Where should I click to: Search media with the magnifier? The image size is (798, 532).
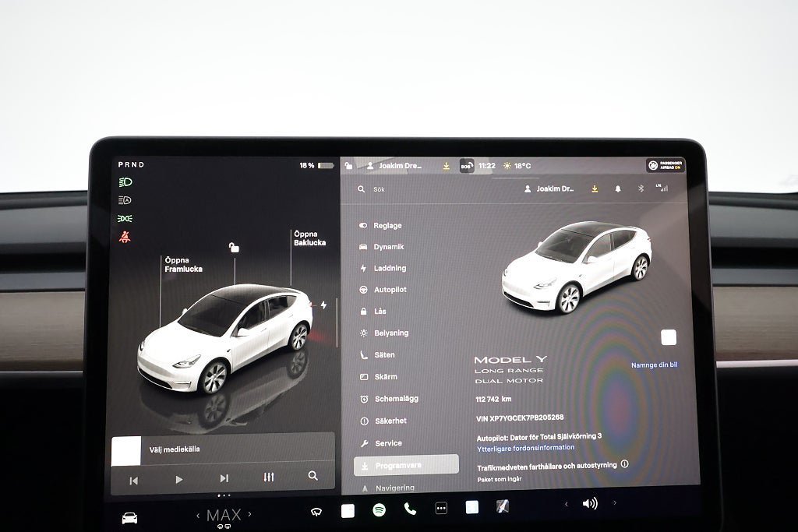point(313,476)
